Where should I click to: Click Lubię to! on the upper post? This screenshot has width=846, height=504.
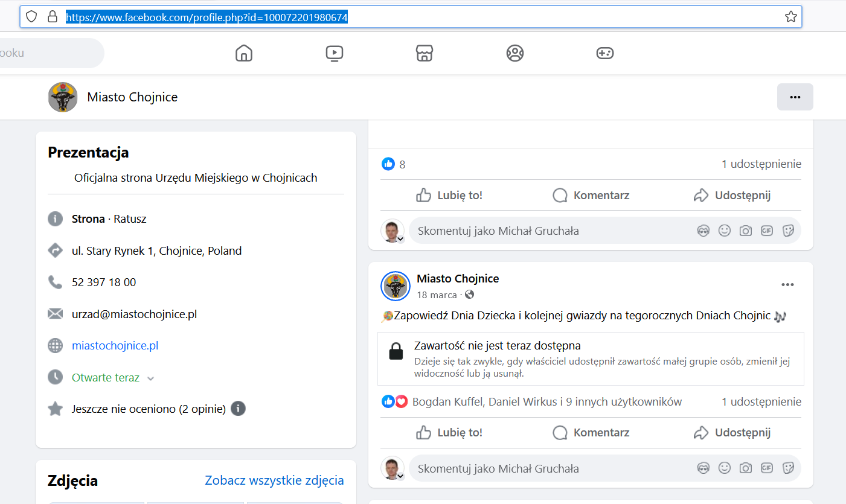449,195
